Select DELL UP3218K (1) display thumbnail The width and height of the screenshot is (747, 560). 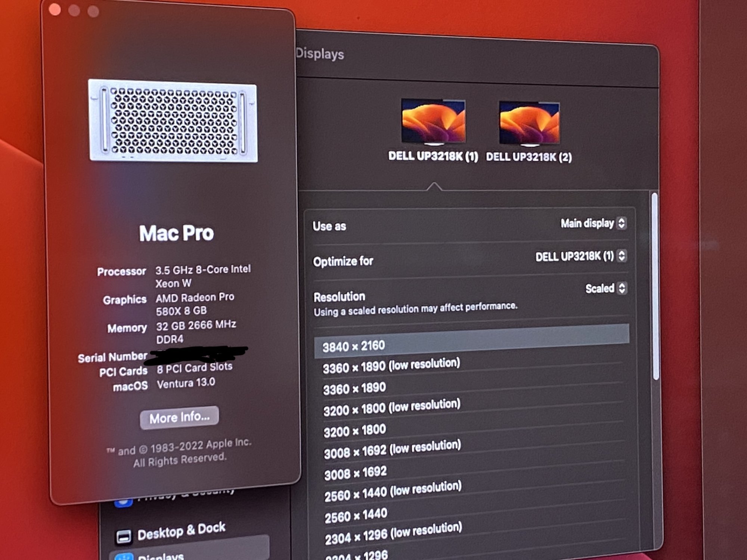[433, 121]
